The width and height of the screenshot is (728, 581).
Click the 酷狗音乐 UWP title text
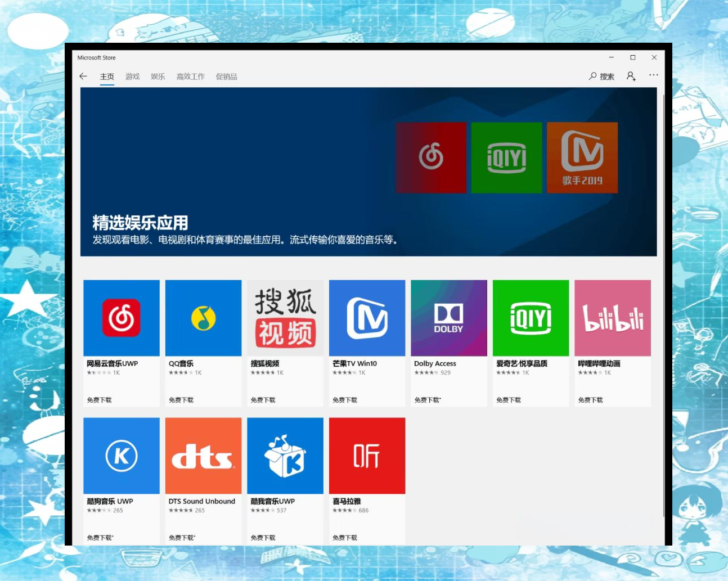click(110, 501)
